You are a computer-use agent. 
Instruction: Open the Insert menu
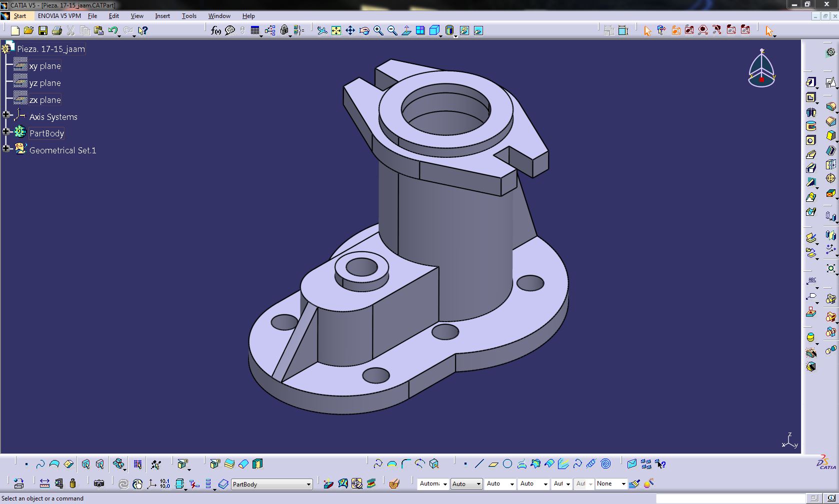[x=162, y=16]
